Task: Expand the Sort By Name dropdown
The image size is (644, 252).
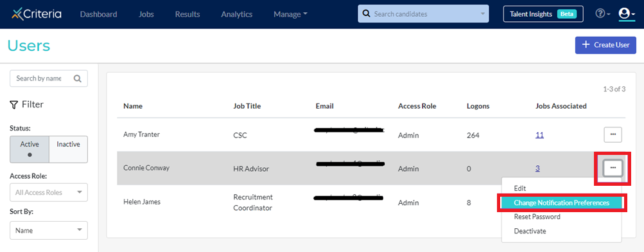Action: point(48,231)
